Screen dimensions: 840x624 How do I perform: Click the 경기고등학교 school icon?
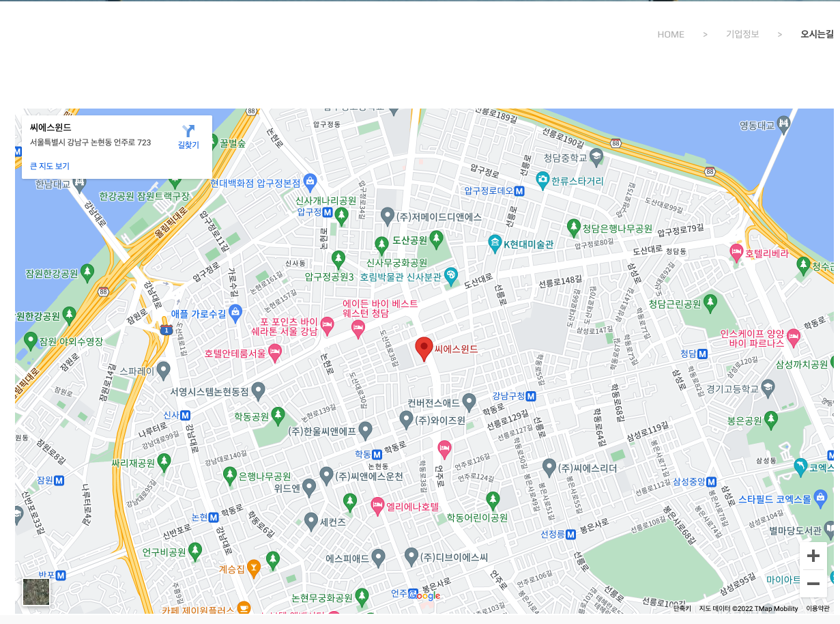(x=768, y=388)
